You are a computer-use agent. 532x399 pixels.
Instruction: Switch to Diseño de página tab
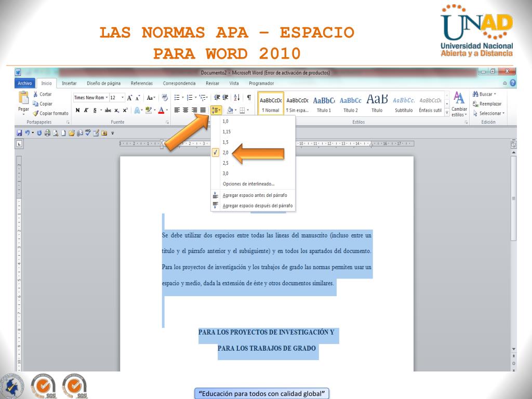pyautogui.click(x=103, y=83)
